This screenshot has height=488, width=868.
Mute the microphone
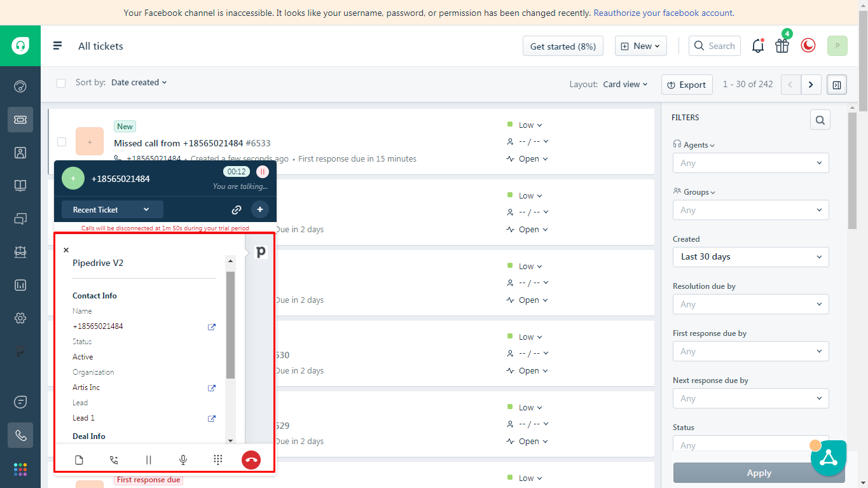coord(183,460)
